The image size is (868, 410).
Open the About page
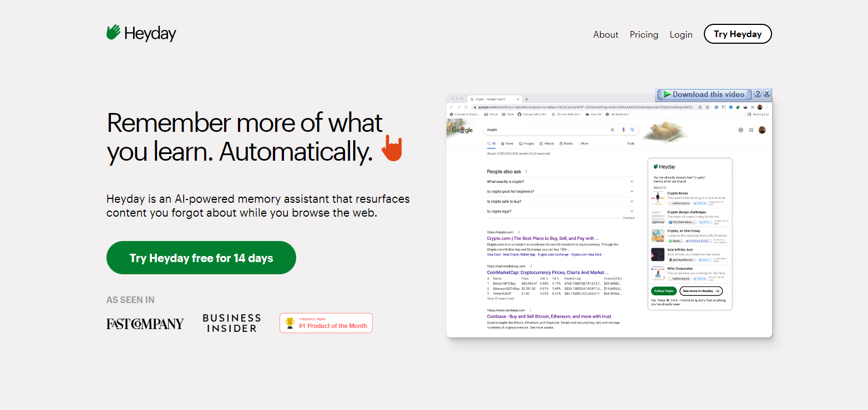(606, 34)
